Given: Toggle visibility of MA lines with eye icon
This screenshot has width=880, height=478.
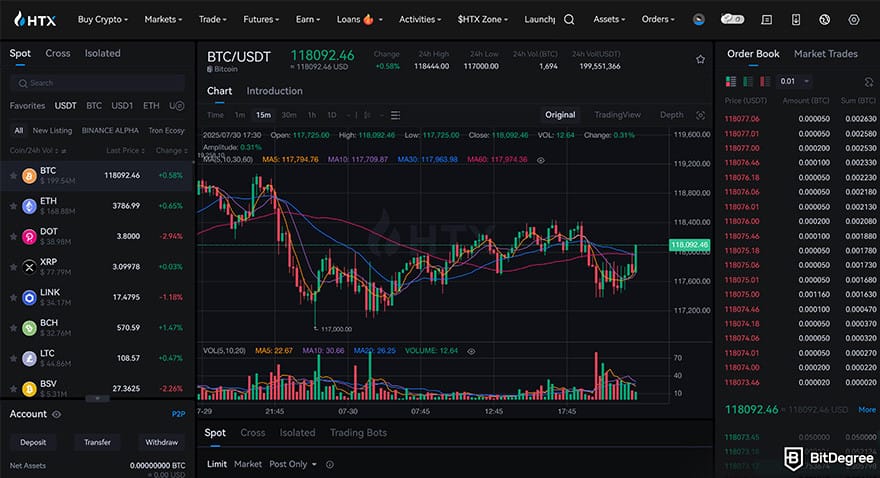Looking at the screenshot, I should point(540,160).
